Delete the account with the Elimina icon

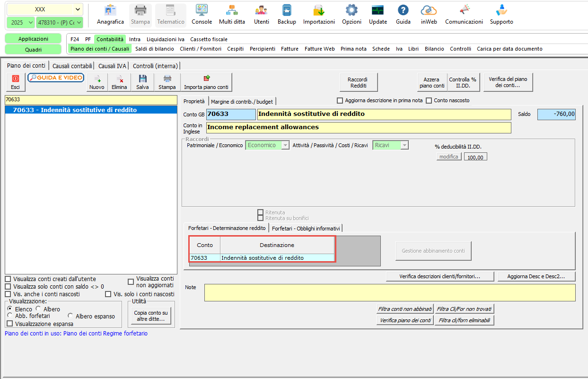coord(119,82)
